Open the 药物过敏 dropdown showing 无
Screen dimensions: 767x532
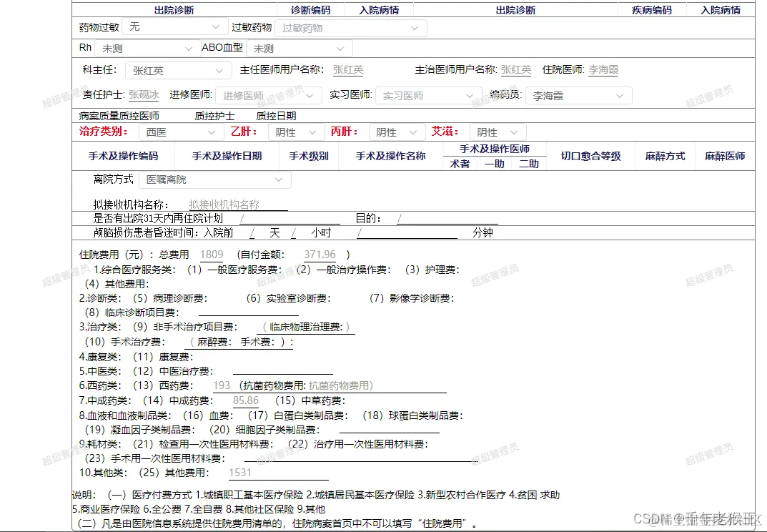click(x=175, y=27)
